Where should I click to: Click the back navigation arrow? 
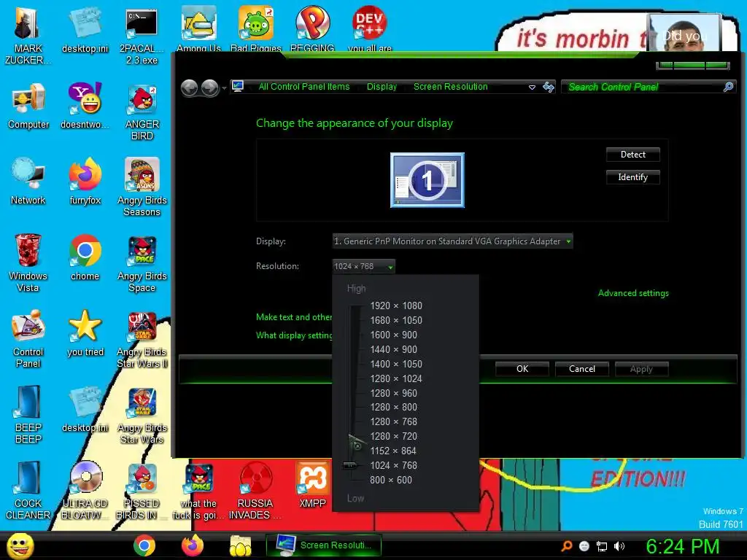pyautogui.click(x=190, y=87)
